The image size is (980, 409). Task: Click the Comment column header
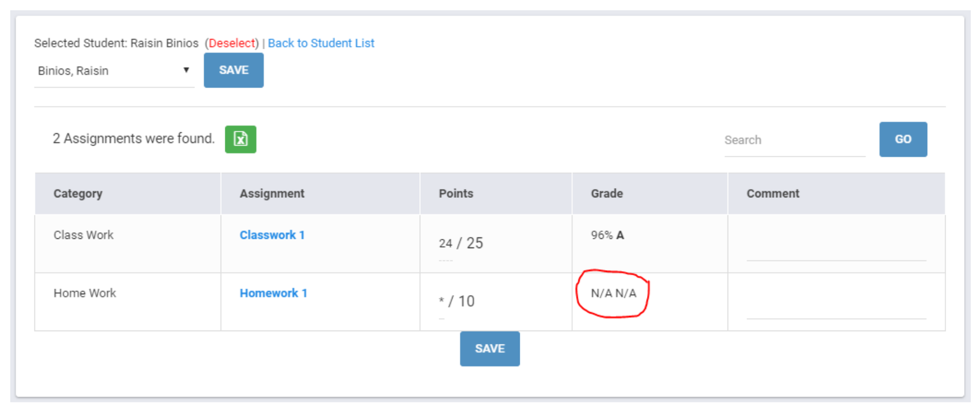pyautogui.click(x=772, y=194)
